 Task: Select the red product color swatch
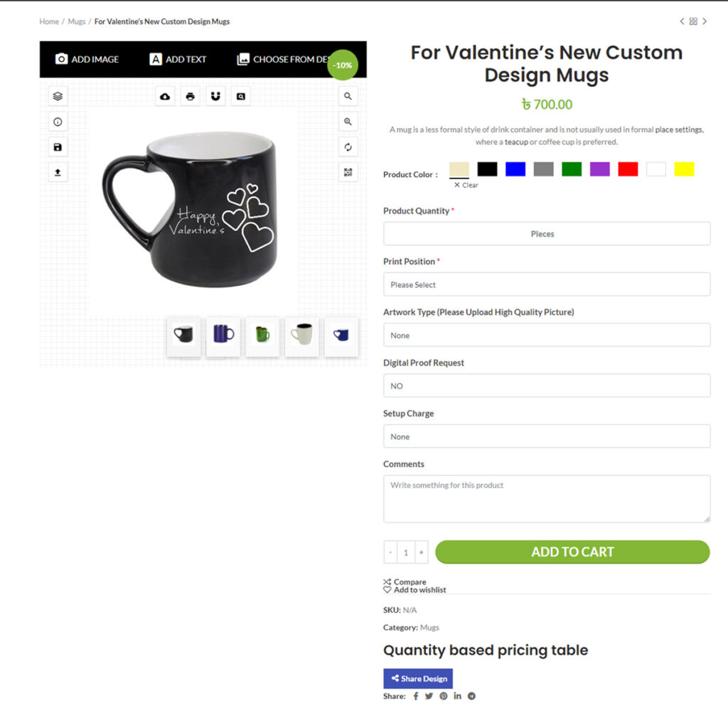(628, 169)
